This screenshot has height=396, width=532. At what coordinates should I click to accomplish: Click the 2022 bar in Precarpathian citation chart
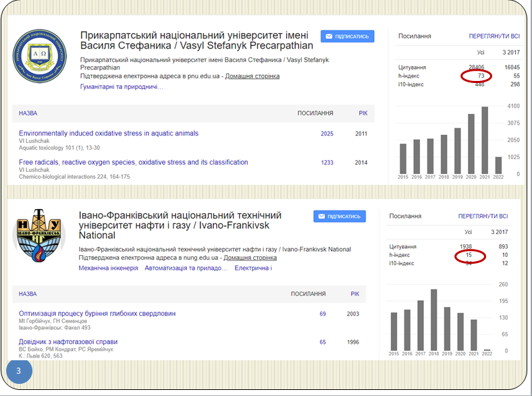(498, 165)
